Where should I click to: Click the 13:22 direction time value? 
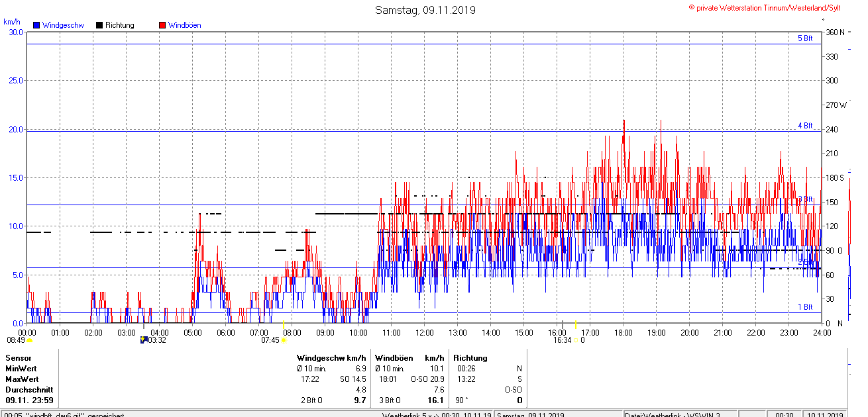click(466, 379)
